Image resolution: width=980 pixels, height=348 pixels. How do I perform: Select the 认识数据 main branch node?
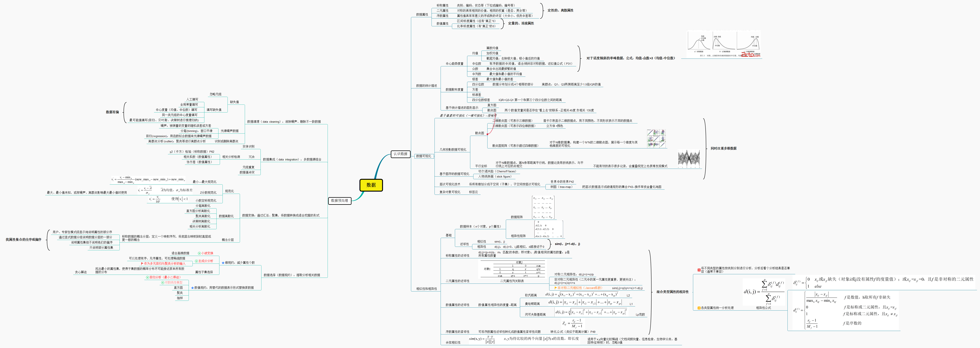pyautogui.click(x=400, y=154)
